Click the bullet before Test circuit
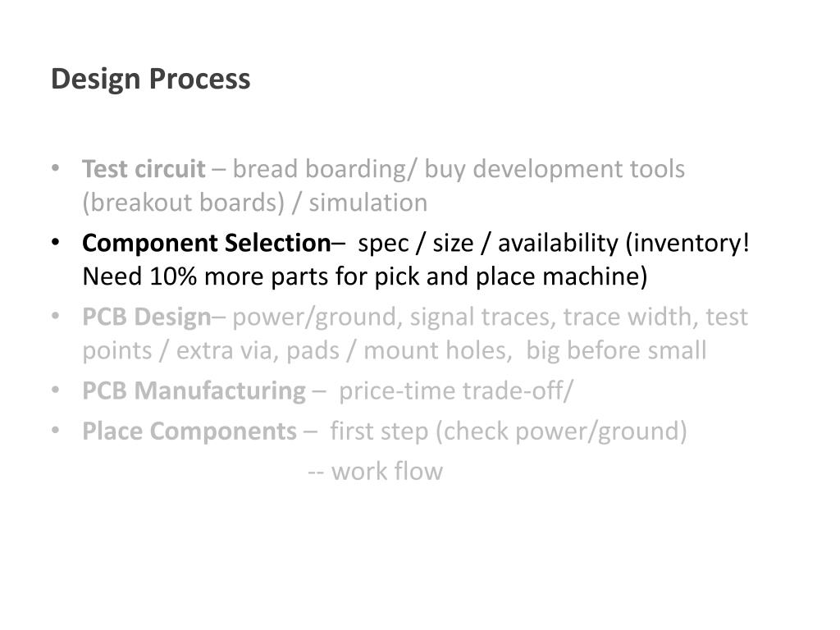 55,169
